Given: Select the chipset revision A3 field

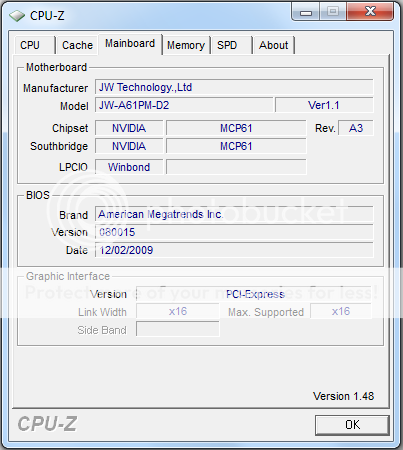Looking at the screenshot, I should pos(356,128).
